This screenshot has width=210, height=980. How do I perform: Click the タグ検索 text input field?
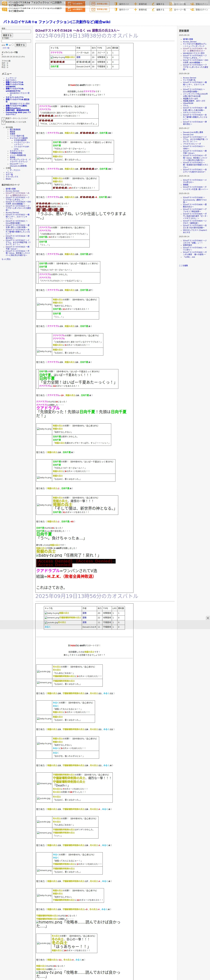pos(16,41)
